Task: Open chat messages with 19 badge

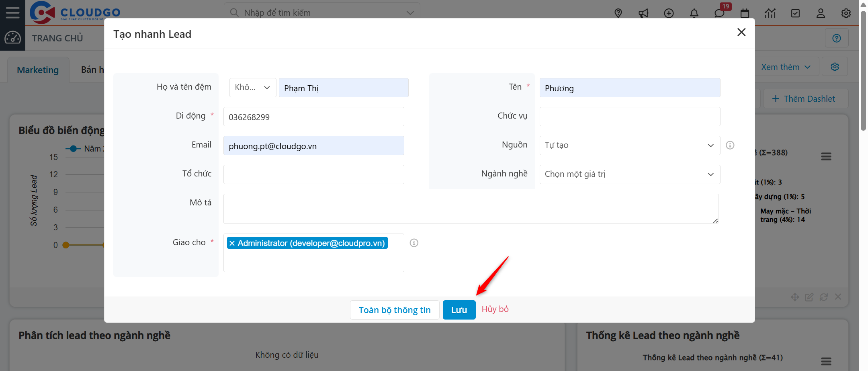Action: tap(719, 13)
